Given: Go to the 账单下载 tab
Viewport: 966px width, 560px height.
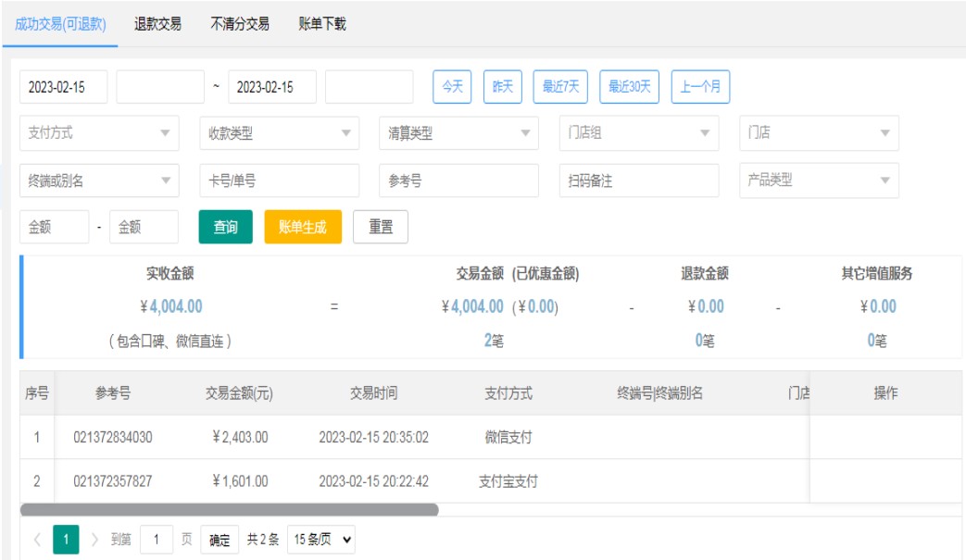Looking at the screenshot, I should (322, 24).
